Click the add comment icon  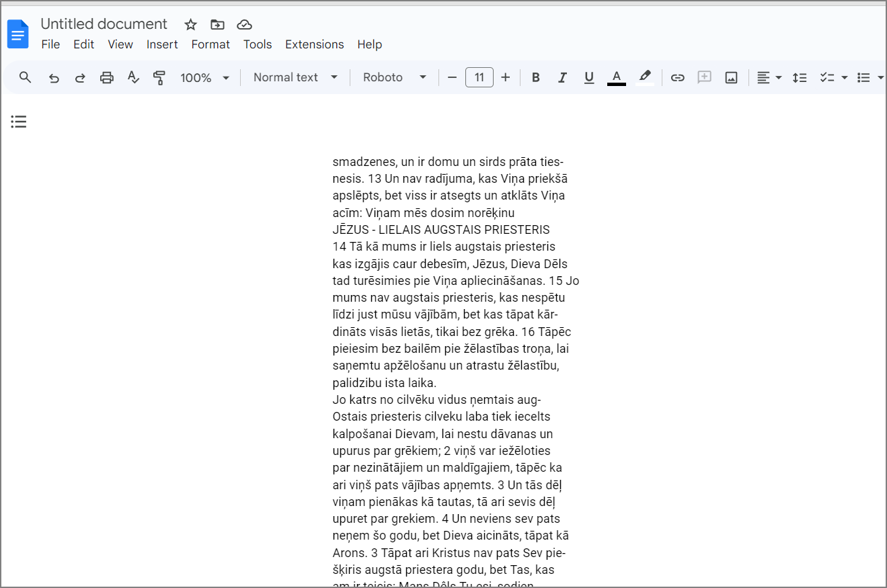click(704, 78)
